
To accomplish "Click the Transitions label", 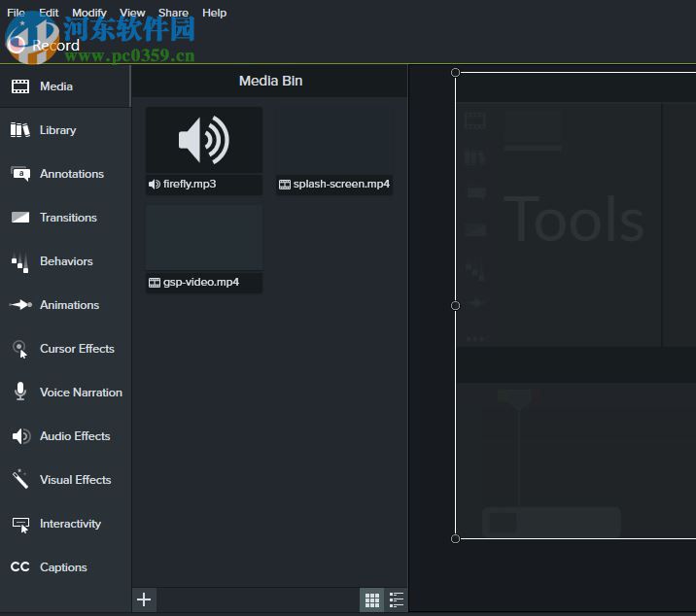I will tap(68, 218).
